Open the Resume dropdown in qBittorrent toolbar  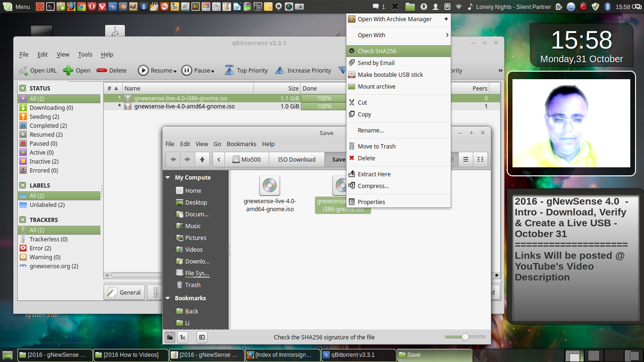click(175, 71)
